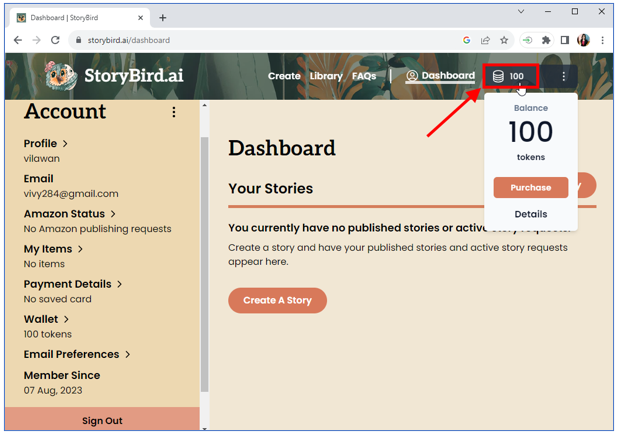
Task: Click the Create A Story button
Action: click(x=277, y=300)
